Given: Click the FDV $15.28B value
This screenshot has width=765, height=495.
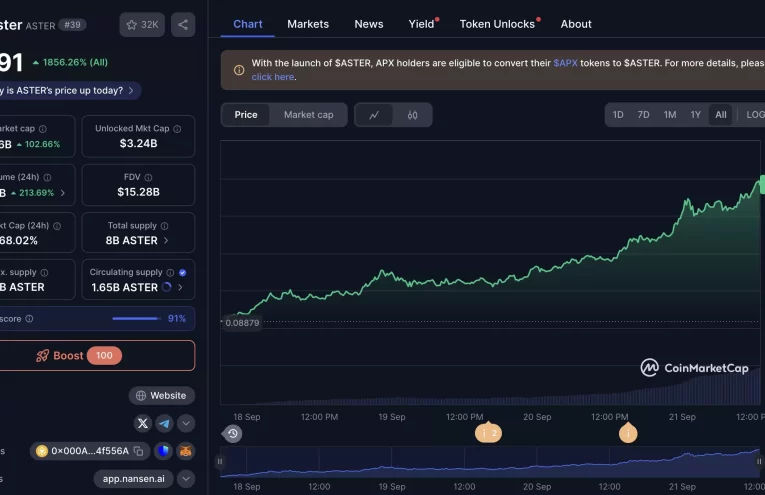Looking at the screenshot, I should [x=139, y=192].
